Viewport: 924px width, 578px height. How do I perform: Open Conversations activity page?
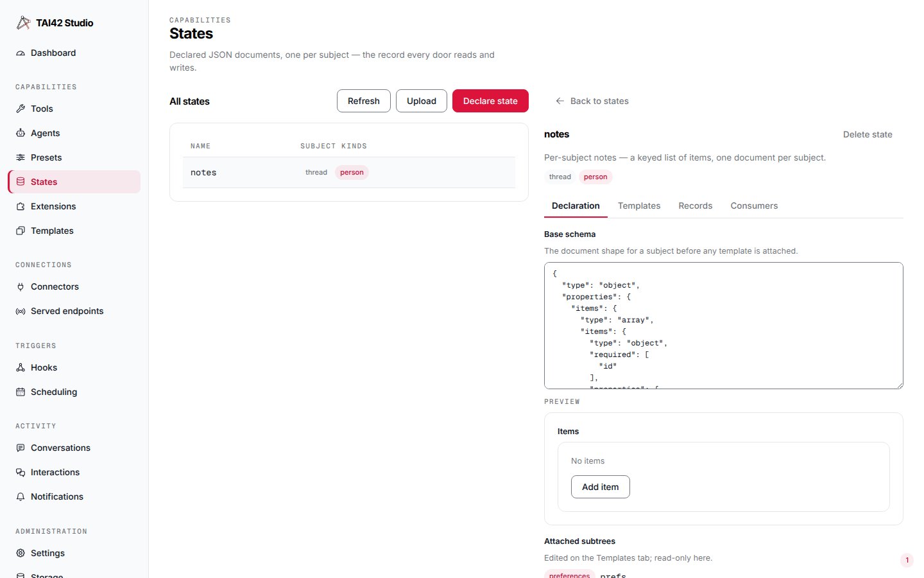(74, 448)
